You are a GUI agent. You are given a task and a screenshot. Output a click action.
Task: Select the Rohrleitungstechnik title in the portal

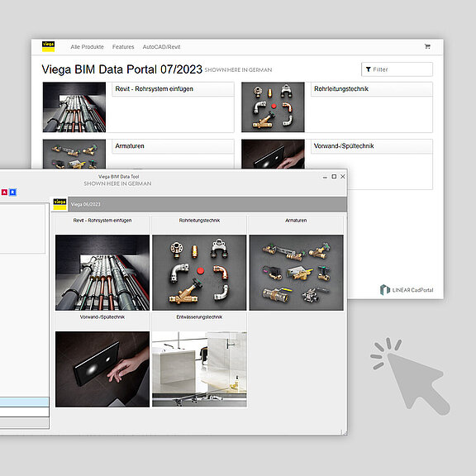point(341,89)
